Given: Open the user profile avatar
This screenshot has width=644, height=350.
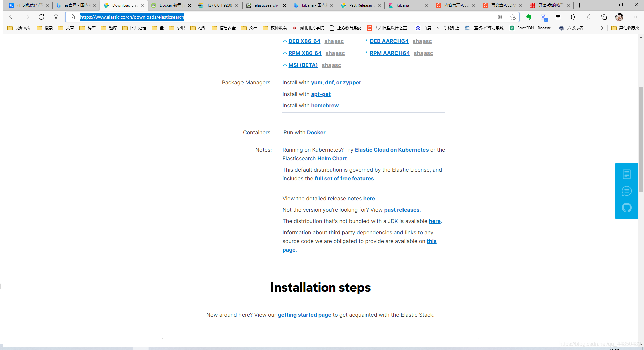Looking at the screenshot, I should tap(619, 17).
